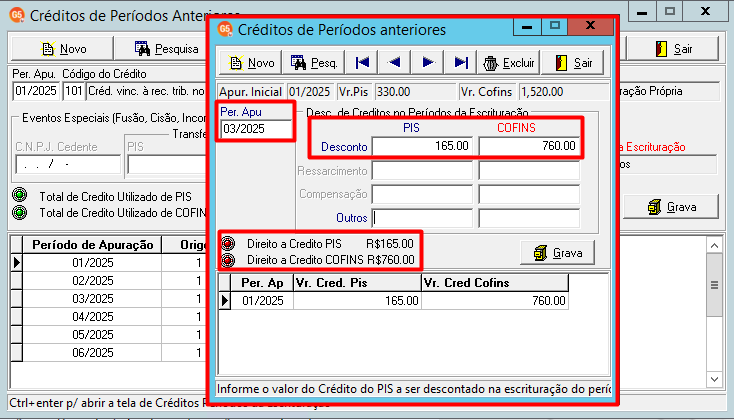Go to first record arrow
Screen dimensions: 734x420
362,63
